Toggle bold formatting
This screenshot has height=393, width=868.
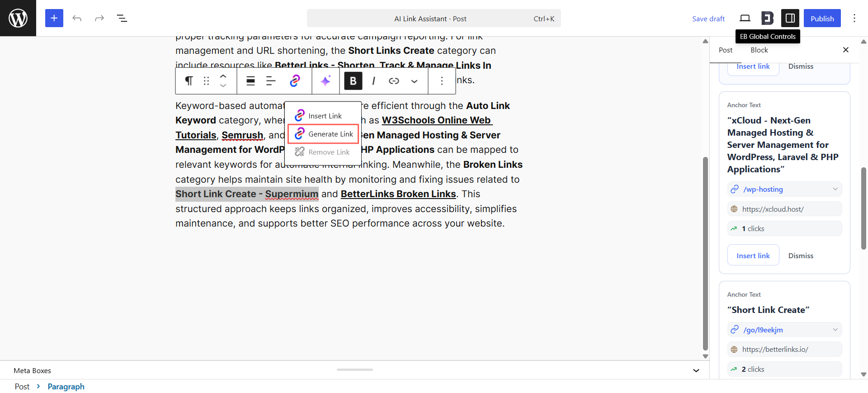tap(353, 80)
